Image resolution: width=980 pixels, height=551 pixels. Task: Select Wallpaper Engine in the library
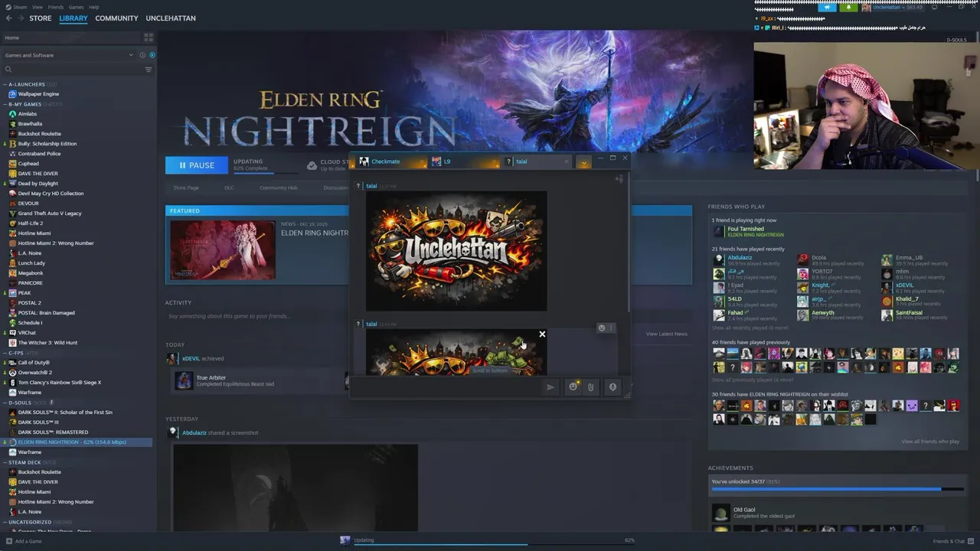pyautogui.click(x=38, y=94)
